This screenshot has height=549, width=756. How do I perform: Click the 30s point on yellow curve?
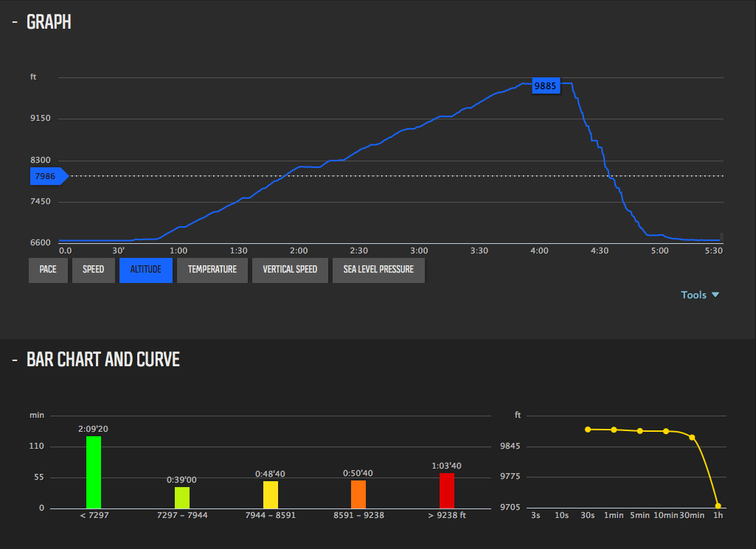[x=588, y=429]
